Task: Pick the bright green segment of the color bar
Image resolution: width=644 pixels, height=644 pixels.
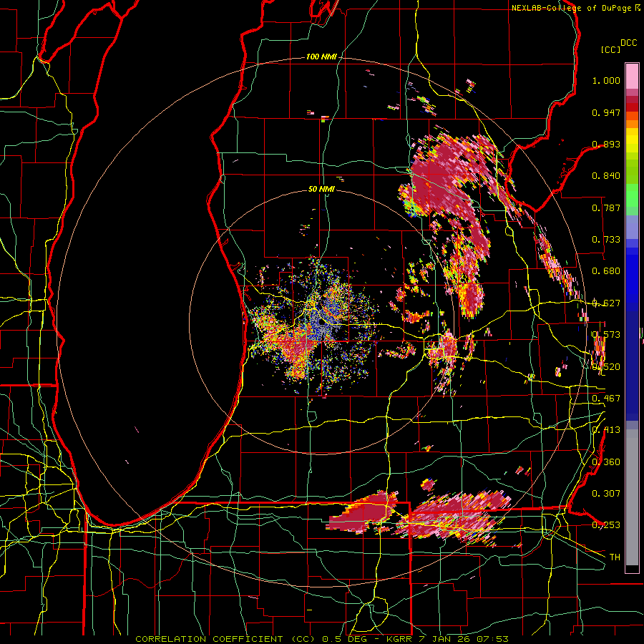Action: [x=632, y=195]
